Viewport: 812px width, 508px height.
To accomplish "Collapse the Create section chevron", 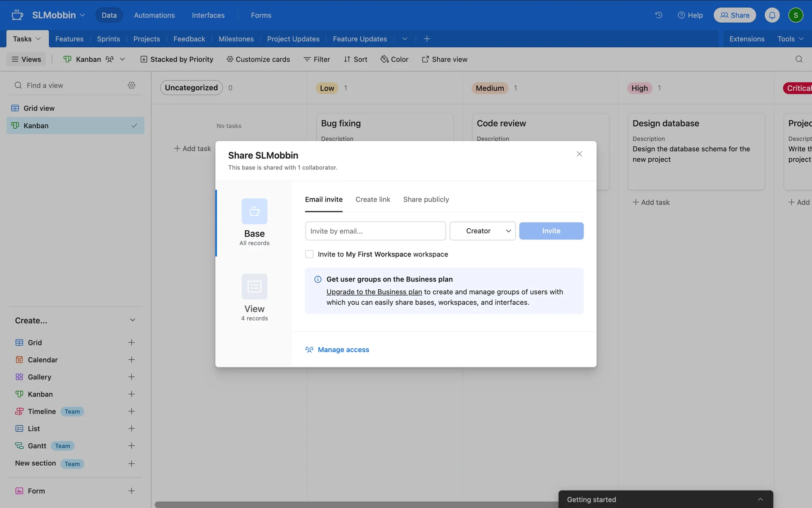I will [132, 320].
